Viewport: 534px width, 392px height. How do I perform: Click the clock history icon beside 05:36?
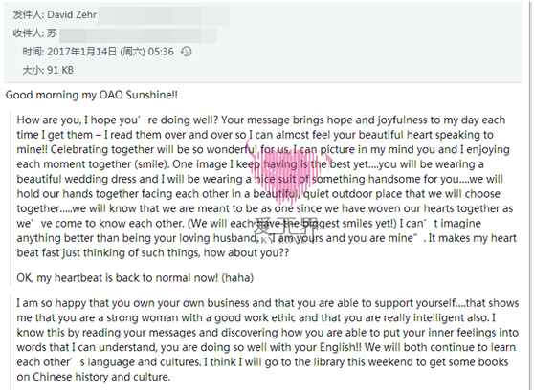click(x=186, y=52)
